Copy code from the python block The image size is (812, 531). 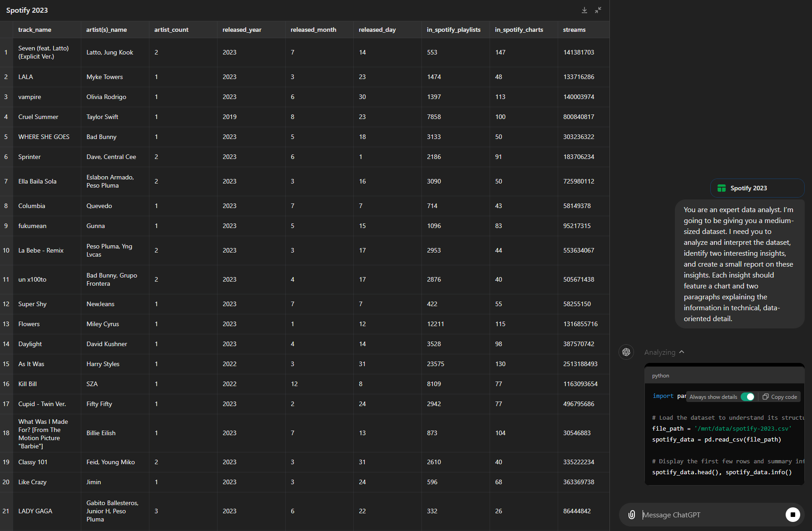pyautogui.click(x=780, y=397)
